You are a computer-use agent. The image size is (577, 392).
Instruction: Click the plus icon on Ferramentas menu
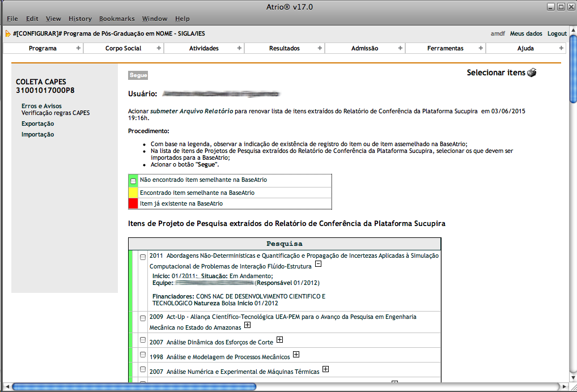481,48
